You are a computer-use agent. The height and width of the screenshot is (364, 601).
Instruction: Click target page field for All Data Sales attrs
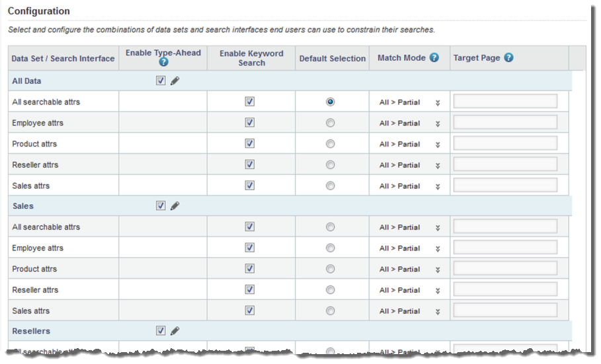click(505, 186)
